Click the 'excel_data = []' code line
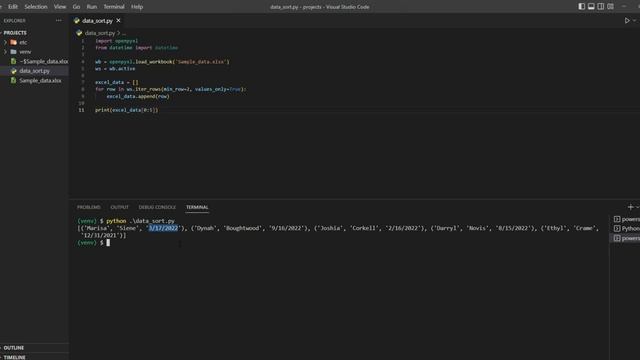 pyautogui.click(x=117, y=82)
